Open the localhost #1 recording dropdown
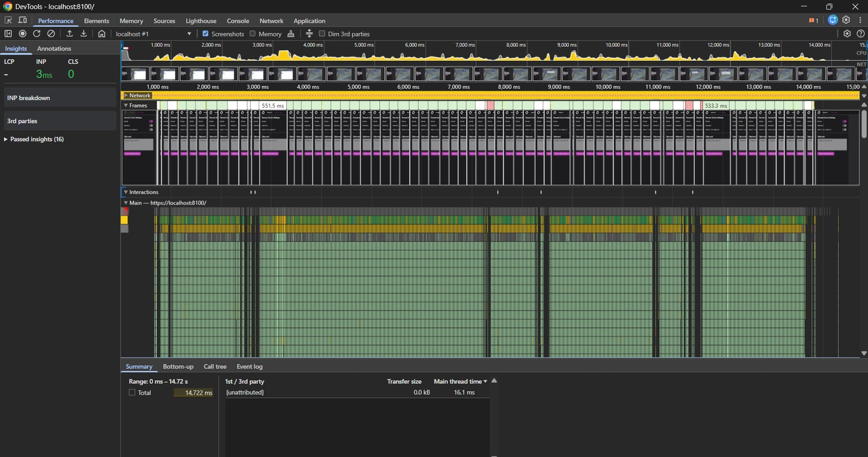 click(153, 34)
